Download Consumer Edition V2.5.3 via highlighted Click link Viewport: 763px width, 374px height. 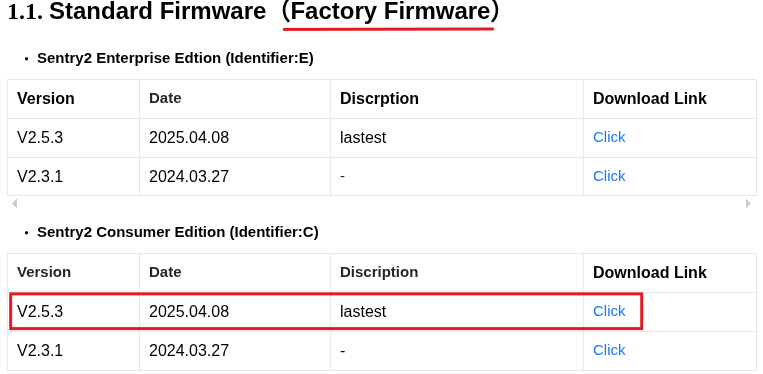(609, 311)
